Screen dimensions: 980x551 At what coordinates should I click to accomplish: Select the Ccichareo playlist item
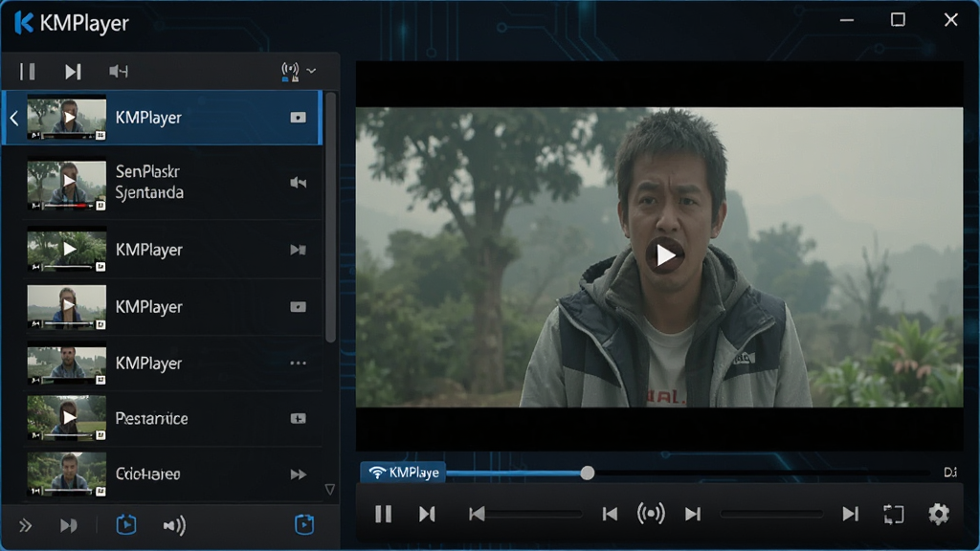tap(172, 474)
